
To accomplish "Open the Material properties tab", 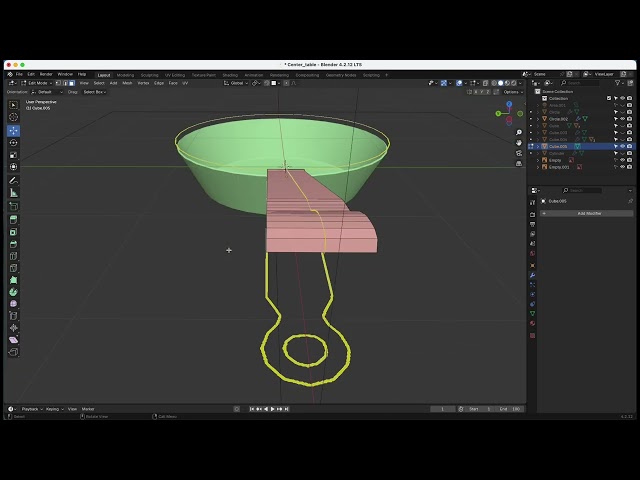I will (532, 323).
